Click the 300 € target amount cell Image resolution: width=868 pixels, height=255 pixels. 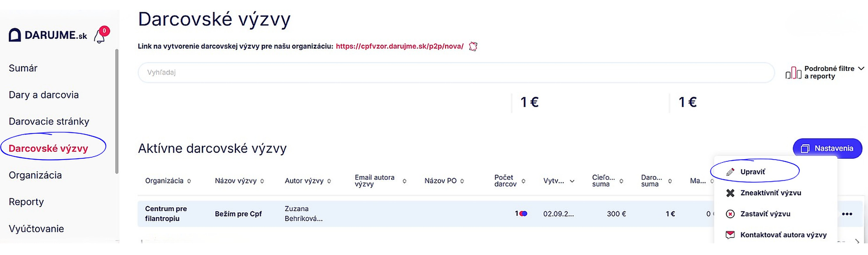coord(616,214)
